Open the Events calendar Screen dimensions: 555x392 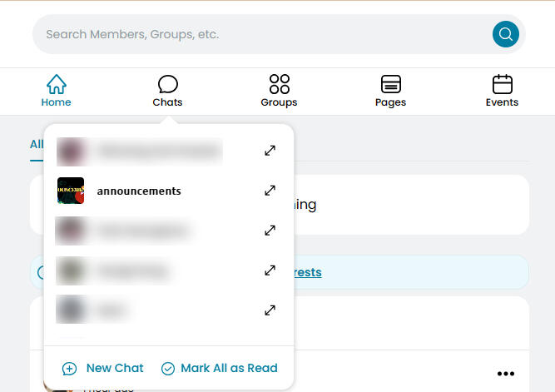(x=502, y=91)
